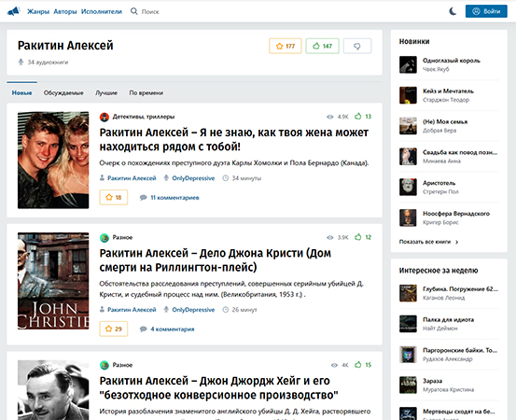Favorite Кристи book with star 29
This screenshot has width=516, height=420.
pos(114,329)
